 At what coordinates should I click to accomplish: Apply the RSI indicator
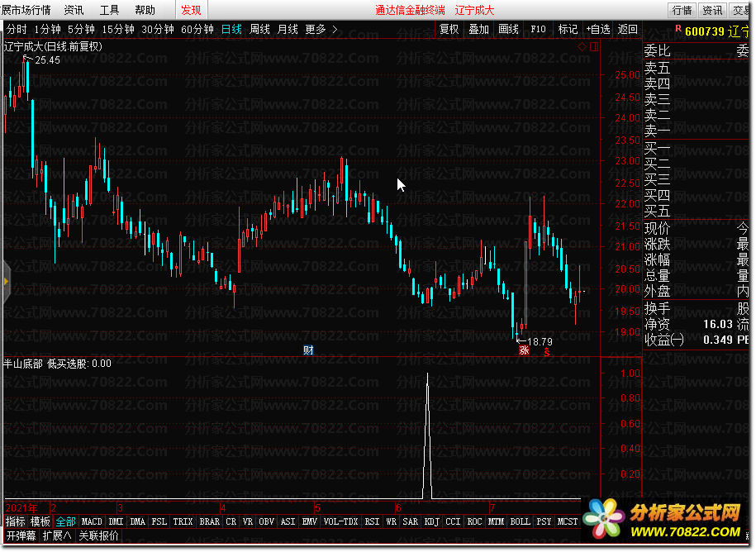pyautogui.click(x=372, y=521)
